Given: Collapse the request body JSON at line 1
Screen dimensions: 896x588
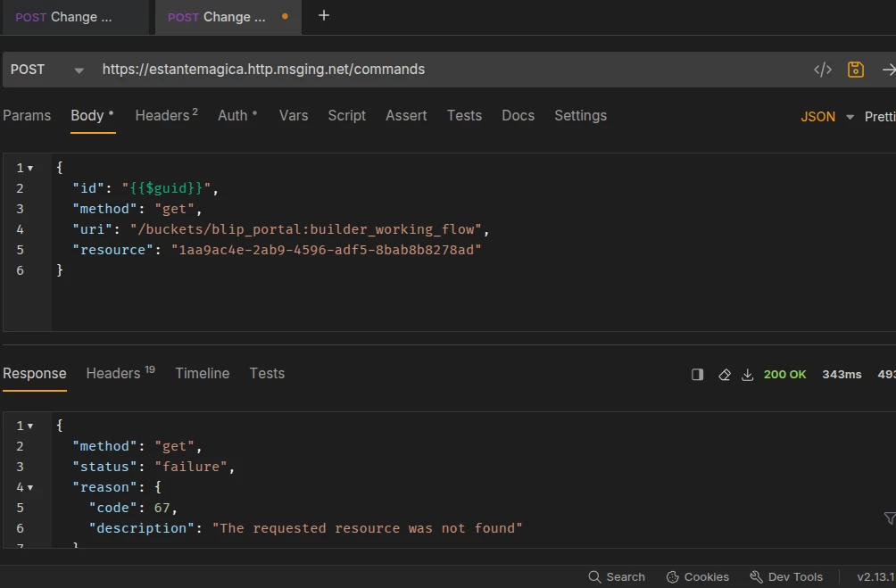Looking at the screenshot, I should pos(30,168).
